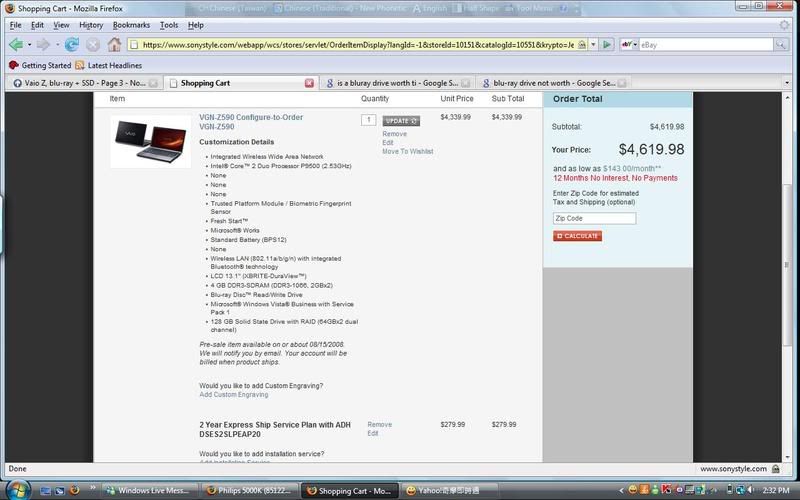Open the Bookmarks menu

point(131,25)
